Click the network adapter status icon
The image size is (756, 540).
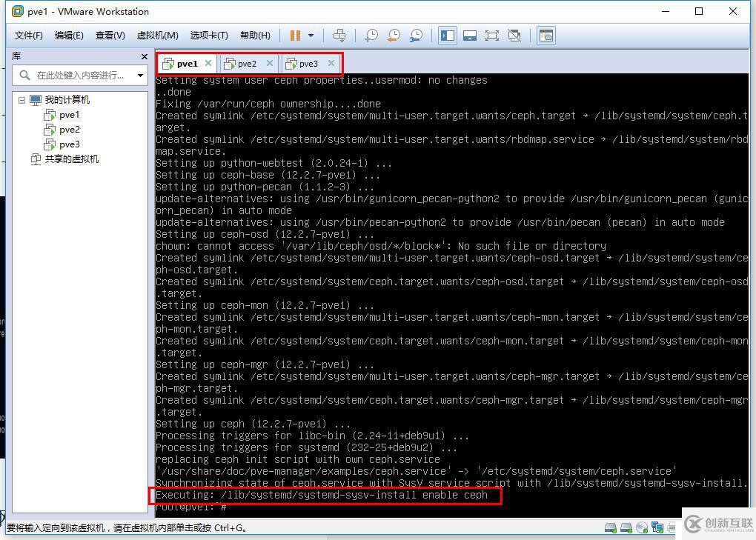[x=657, y=528]
